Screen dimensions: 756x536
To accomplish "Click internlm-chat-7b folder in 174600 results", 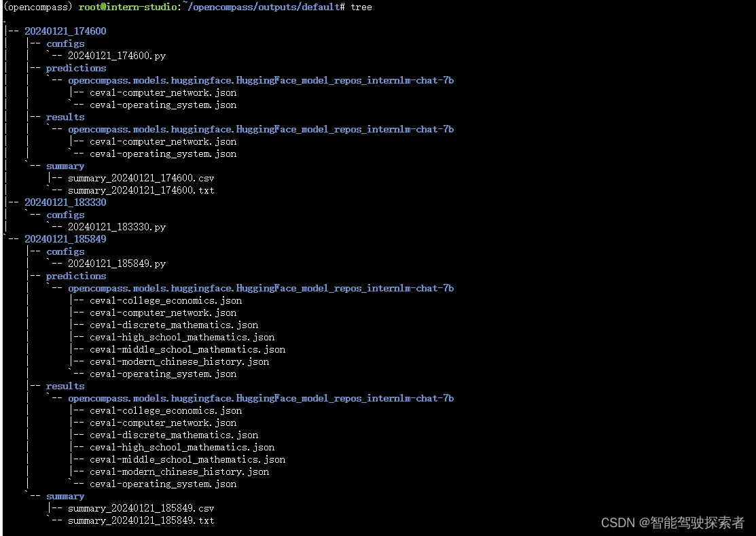I will 261,129.
